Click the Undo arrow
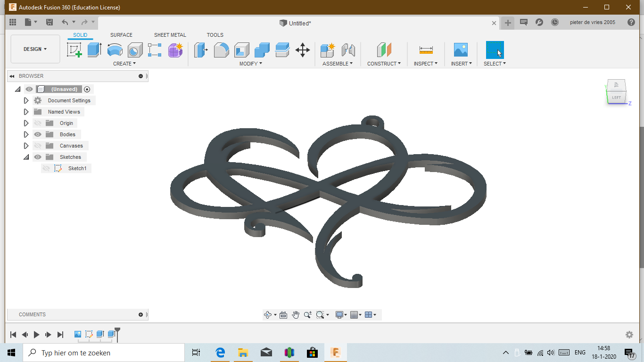This screenshot has width=644, height=362. (x=65, y=22)
